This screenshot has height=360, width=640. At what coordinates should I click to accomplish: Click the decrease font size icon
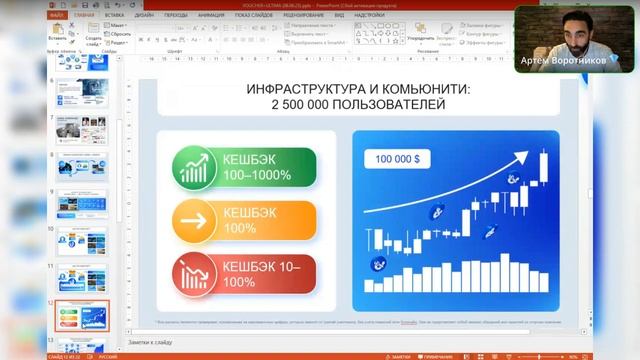point(204,28)
